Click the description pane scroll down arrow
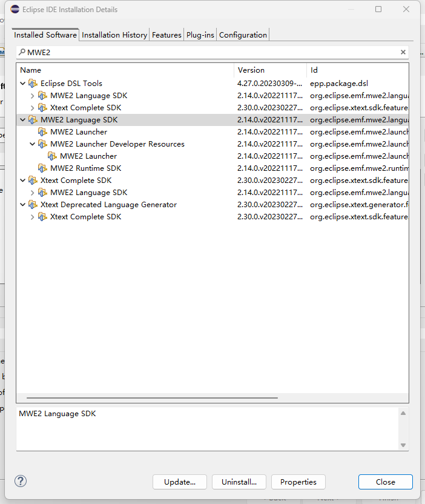Image resolution: width=425 pixels, height=504 pixels. (403, 445)
